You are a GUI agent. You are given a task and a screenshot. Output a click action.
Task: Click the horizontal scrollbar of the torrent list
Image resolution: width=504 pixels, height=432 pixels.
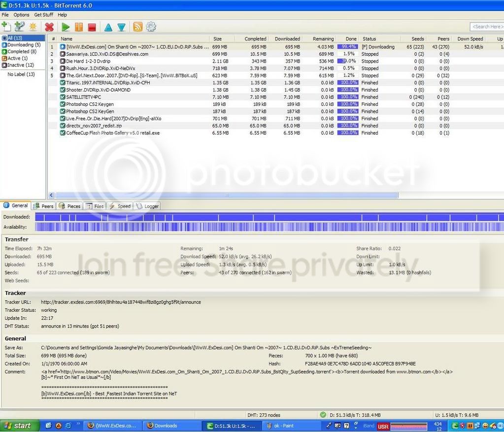227,195
